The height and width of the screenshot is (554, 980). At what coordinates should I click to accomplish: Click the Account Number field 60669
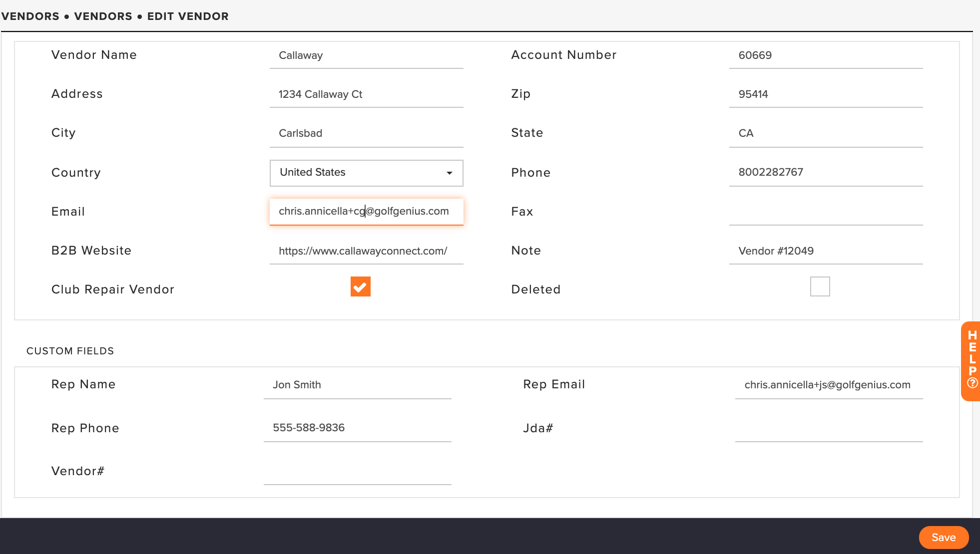coord(826,55)
